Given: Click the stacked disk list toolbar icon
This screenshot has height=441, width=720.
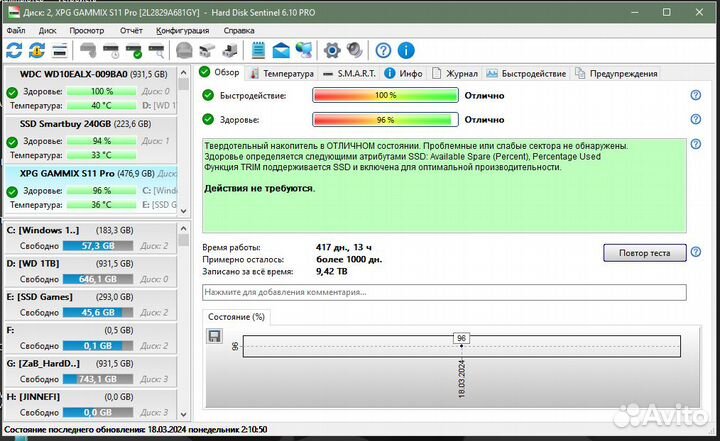Looking at the screenshot, I should pos(60,51).
